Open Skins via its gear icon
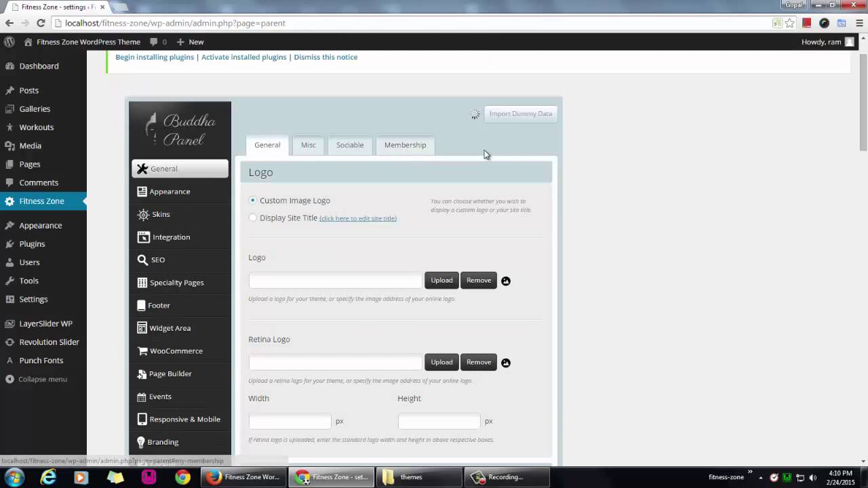 pos(143,214)
